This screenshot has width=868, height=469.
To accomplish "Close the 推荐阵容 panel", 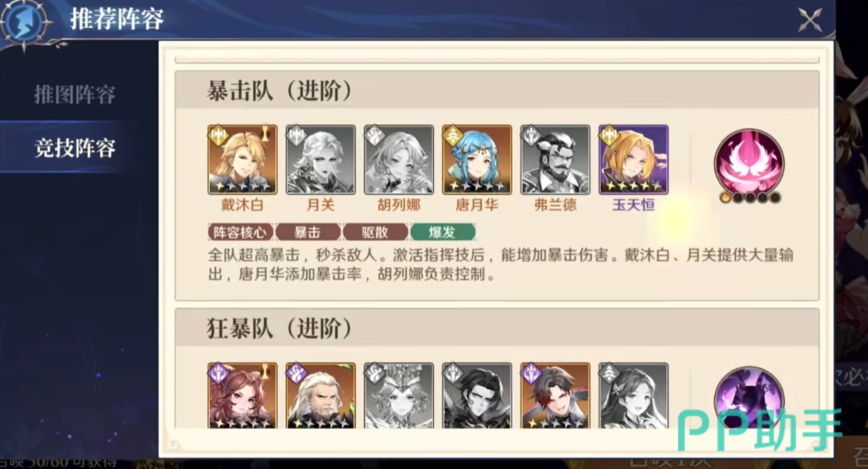I will [809, 20].
